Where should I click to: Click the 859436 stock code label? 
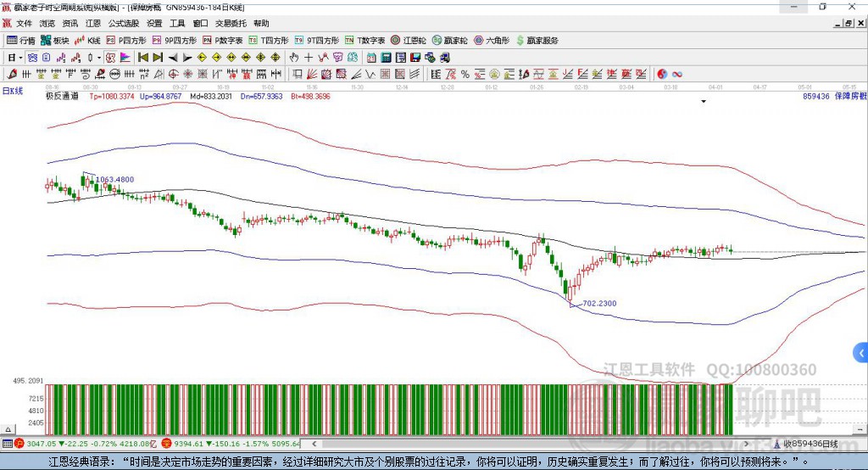tap(816, 96)
